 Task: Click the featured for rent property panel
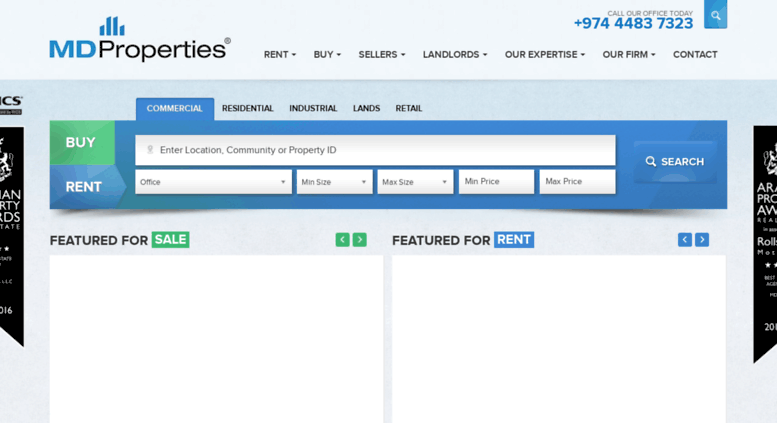coord(558,339)
